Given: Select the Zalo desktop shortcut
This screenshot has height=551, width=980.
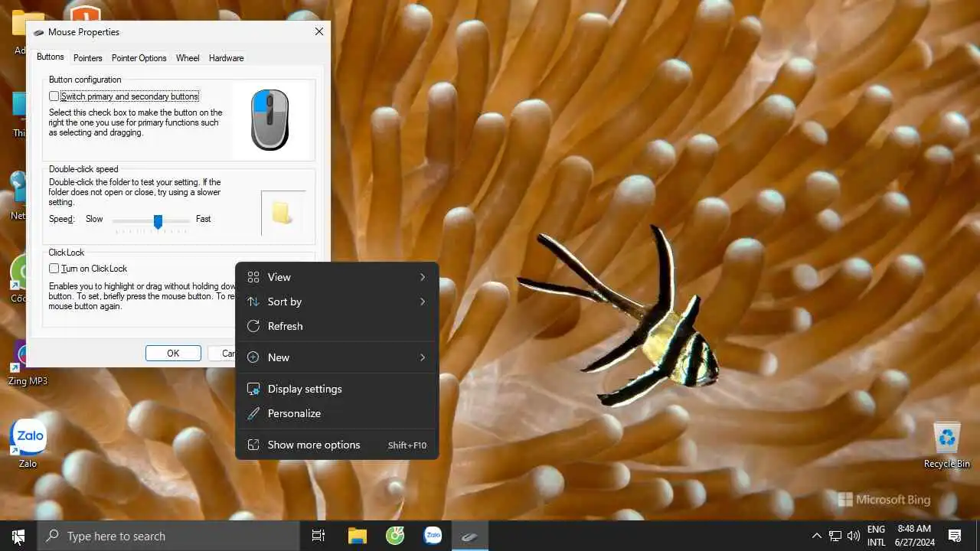Looking at the screenshot, I should [x=28, y=444].
